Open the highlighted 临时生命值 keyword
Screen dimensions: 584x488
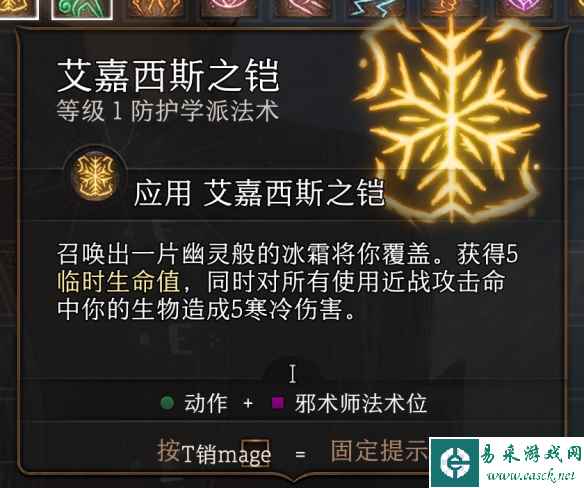point(119,282)
